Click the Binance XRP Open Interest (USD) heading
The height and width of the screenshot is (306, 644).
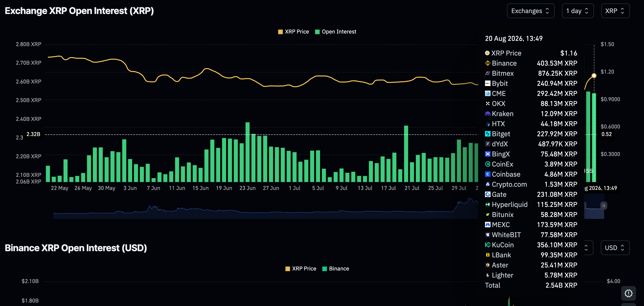76,248
